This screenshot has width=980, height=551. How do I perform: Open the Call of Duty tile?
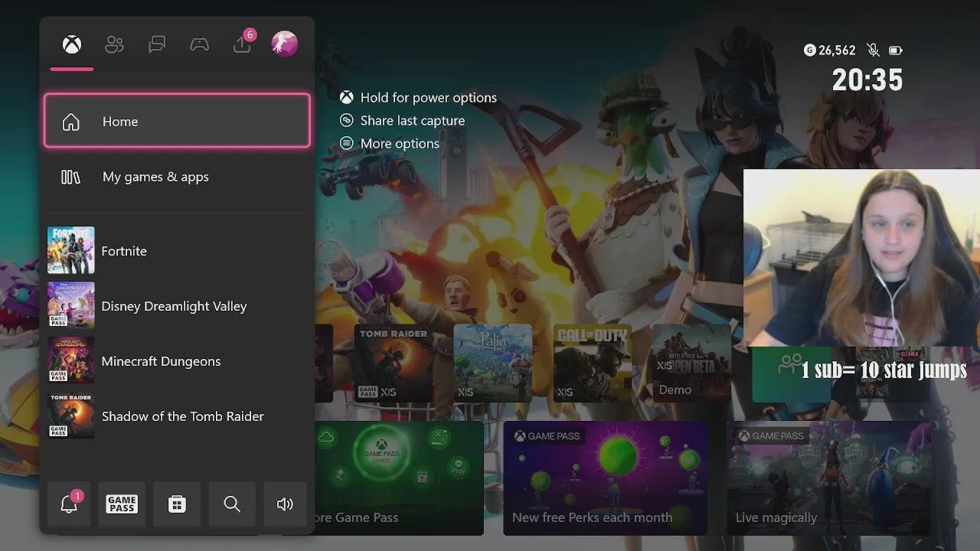click(x=593, y=363)
